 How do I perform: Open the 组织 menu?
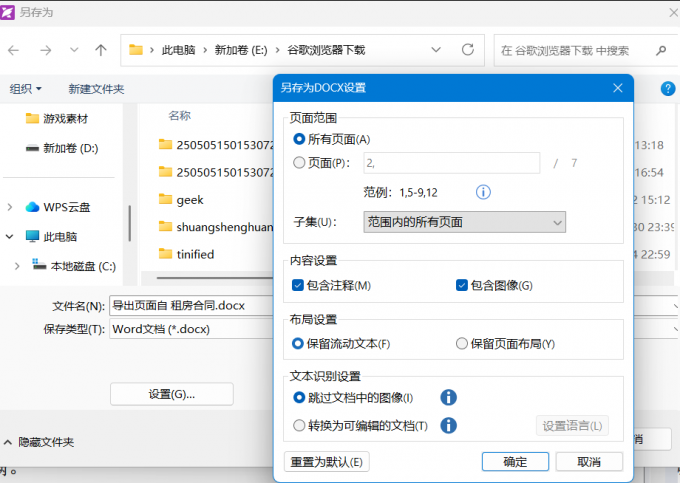click(x=26, y=89)
